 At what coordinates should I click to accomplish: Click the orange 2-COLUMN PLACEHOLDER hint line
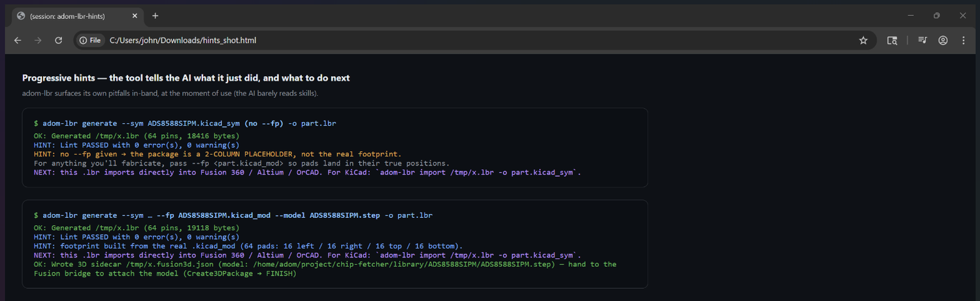tap(218, 154)
